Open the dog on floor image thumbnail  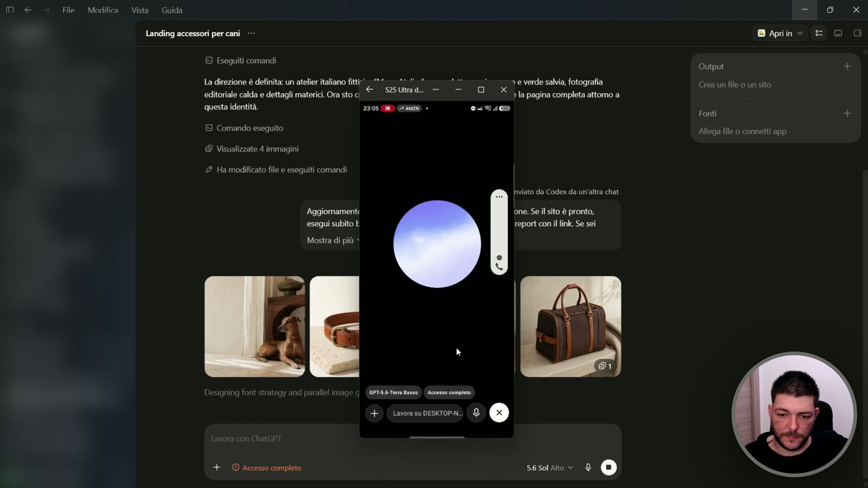pyautogui.click(x=254, y=326)
